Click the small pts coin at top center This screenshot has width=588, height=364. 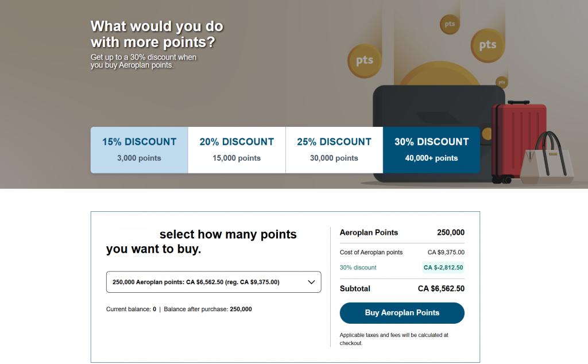[449, 24]
